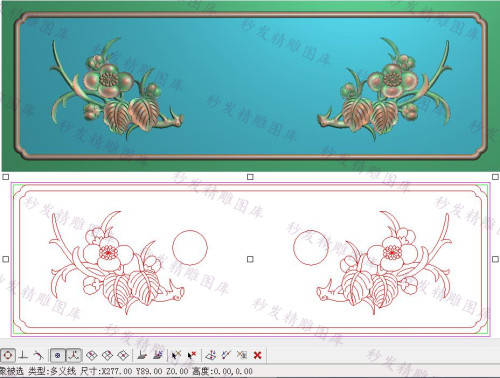Click the rotate-around-axis icon
Screen dimensions: 500x378
click(x=210, y=355)
